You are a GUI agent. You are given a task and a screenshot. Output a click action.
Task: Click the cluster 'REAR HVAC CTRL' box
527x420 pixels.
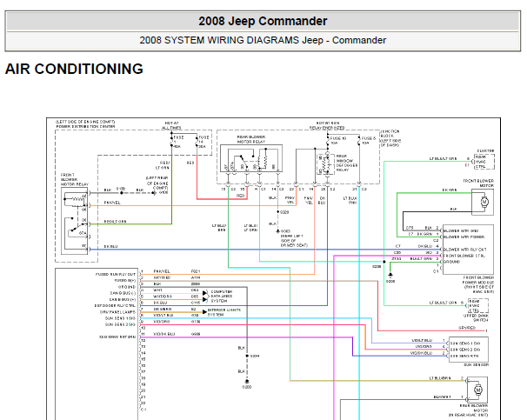[x=484, y=162]
